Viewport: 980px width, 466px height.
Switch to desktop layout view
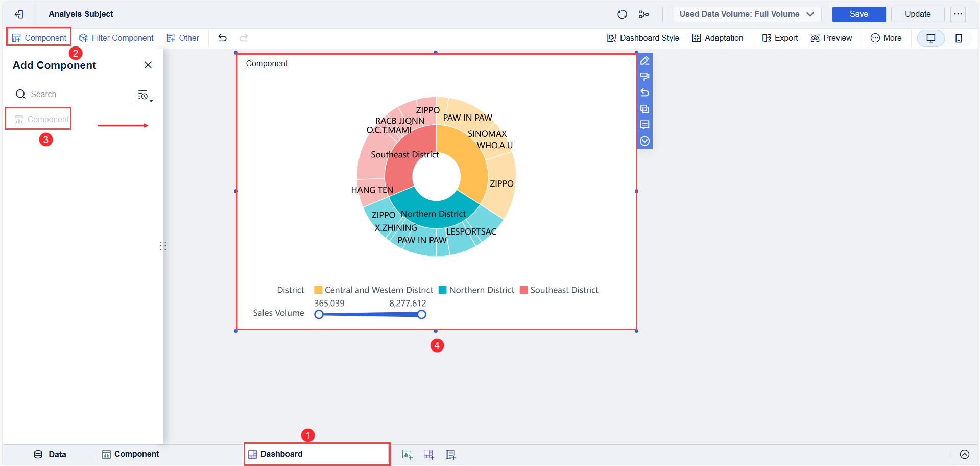[931, 38]
